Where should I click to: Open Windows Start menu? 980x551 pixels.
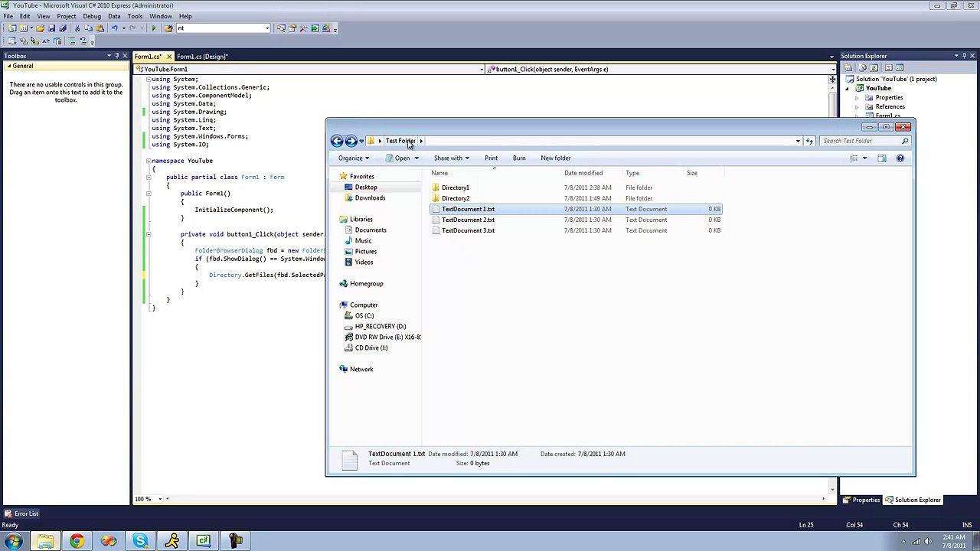coord(13,541)
